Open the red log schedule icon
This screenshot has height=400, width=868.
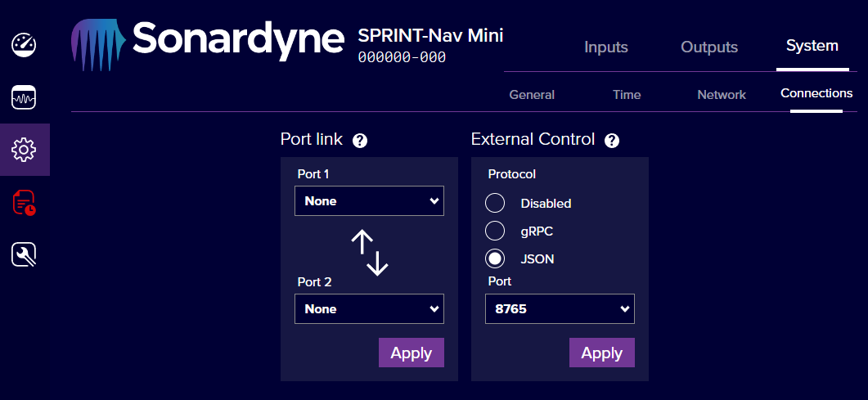pos(24,203)
